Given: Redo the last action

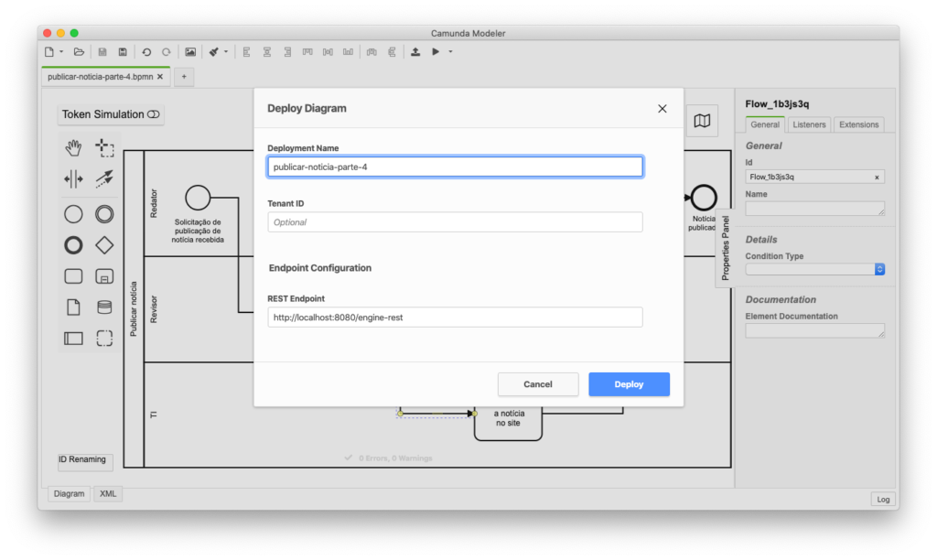Looking at the screenshot, I should tap(167, 52).
